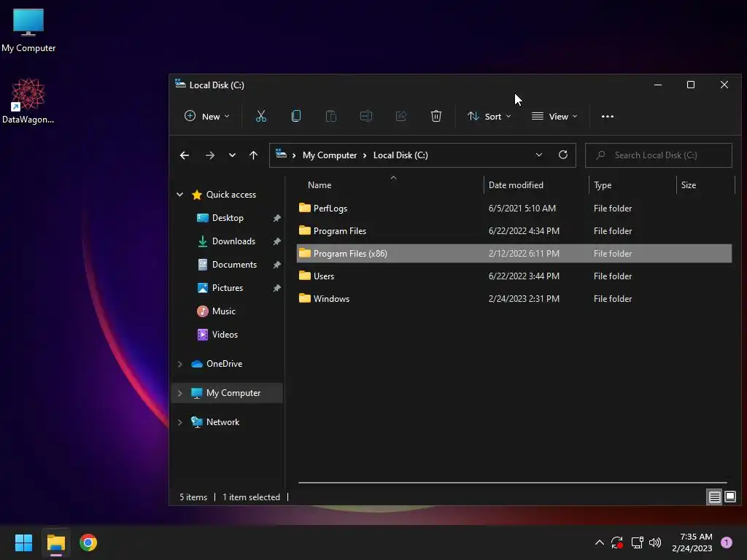Screen dimensions: 747x560
Task: Open Videos in navigation pane
Action: [x=225, y=335]
